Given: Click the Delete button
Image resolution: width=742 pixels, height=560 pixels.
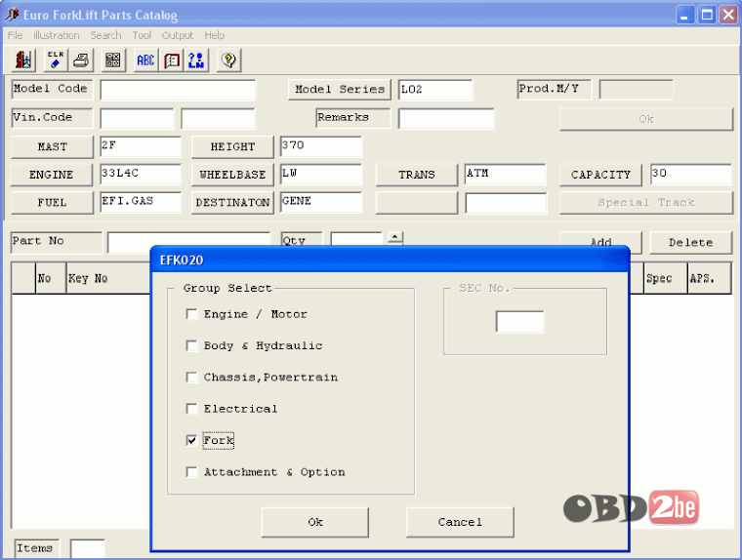Looking at the screenshot, I should pyautogui.click(x=691, y=243).
